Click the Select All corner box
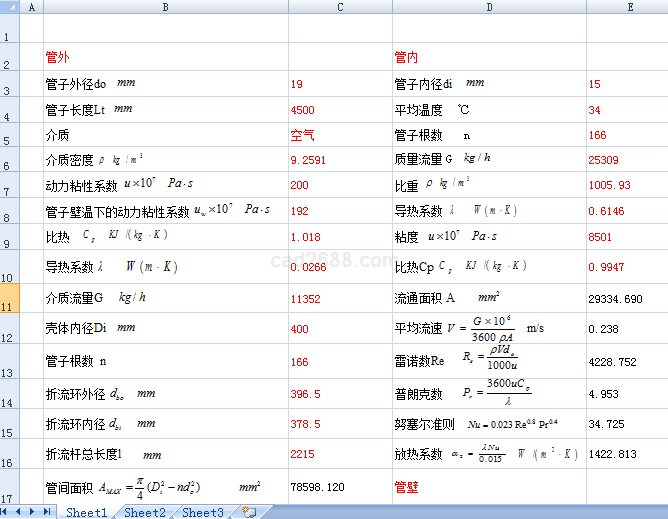 9,7
